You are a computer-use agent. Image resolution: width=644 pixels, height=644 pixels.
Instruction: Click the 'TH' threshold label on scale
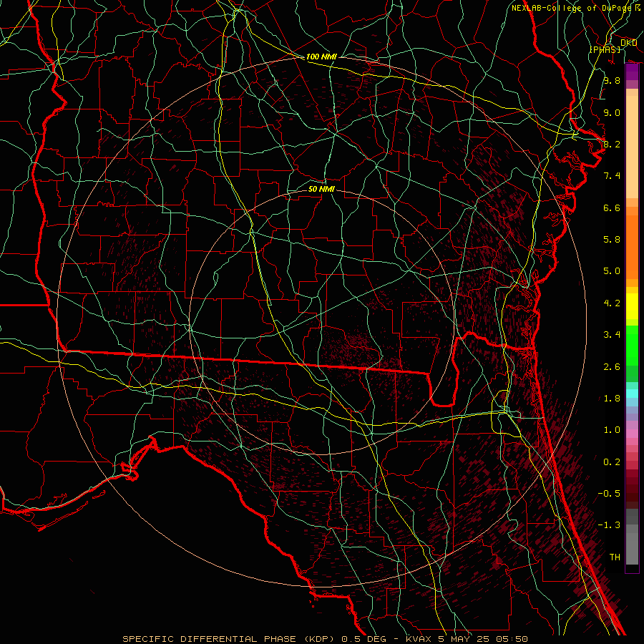615,557
